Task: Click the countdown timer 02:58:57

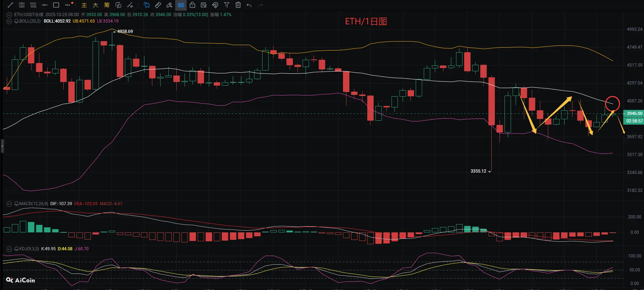Action: click(634, 121)
